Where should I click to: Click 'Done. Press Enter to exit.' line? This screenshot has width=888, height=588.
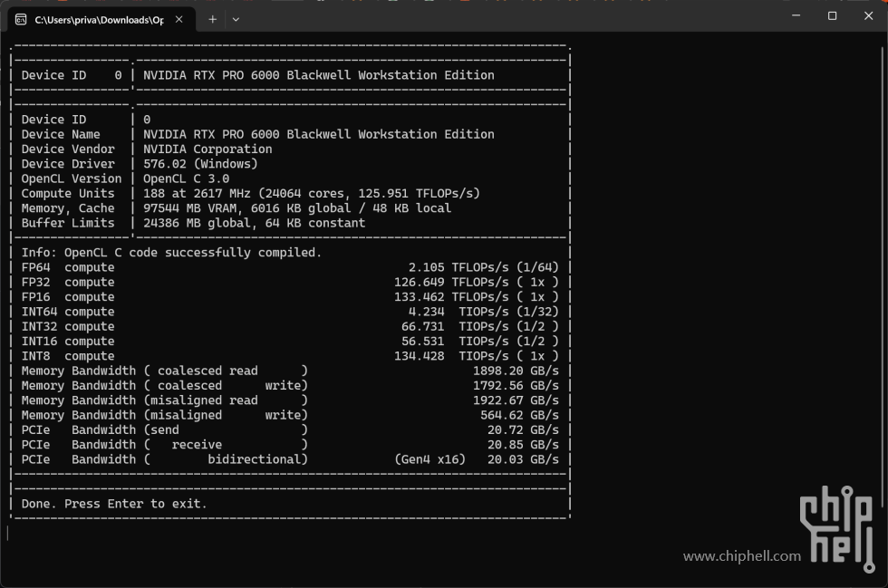[114, 503]
